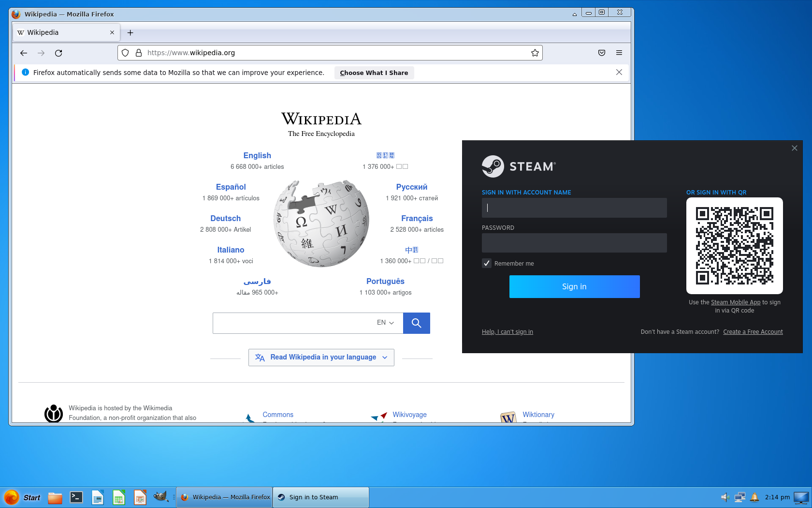
Task: Open the Français Wikipedia link
Action: [x=417, y=219]
